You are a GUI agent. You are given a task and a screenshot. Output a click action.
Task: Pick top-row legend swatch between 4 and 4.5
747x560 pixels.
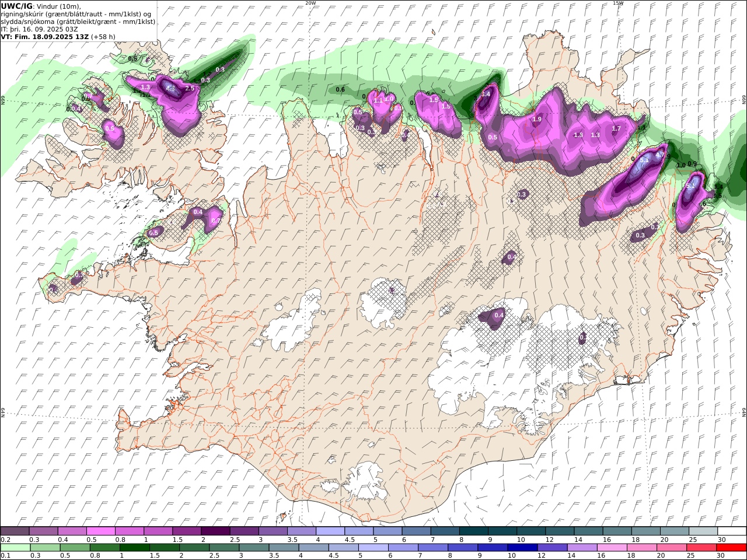(330, 531)
